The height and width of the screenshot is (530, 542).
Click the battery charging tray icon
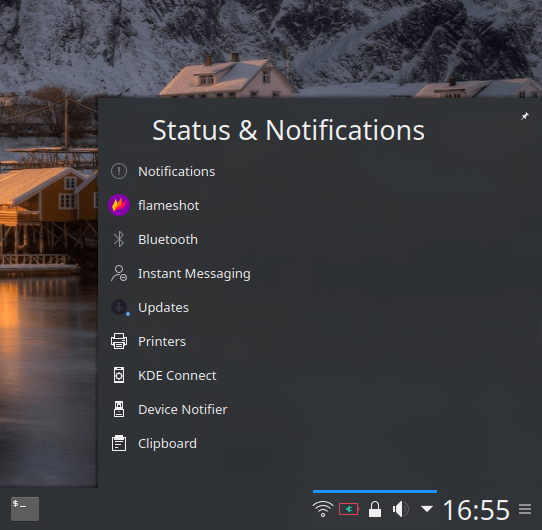[x=349, y=509]
